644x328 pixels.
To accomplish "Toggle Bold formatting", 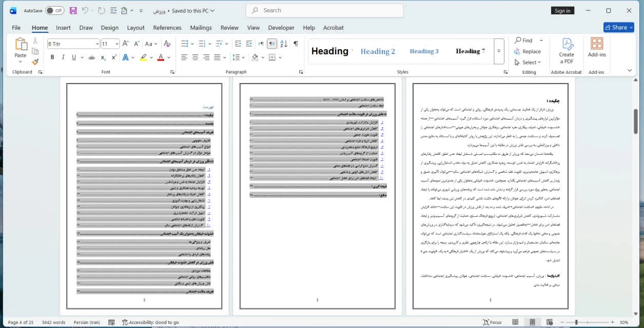I will tap(52, 57).
